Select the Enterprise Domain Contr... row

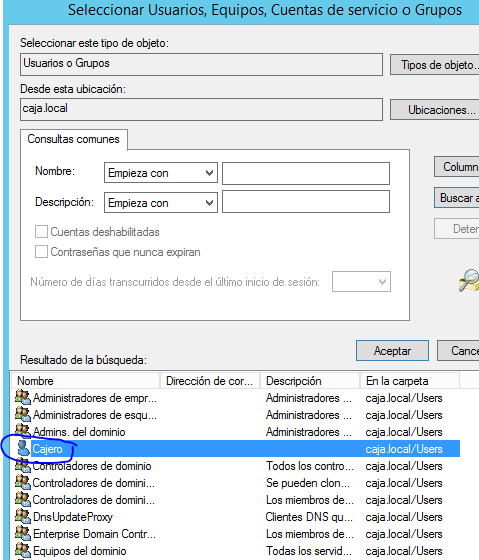click(x=236, y=534)
